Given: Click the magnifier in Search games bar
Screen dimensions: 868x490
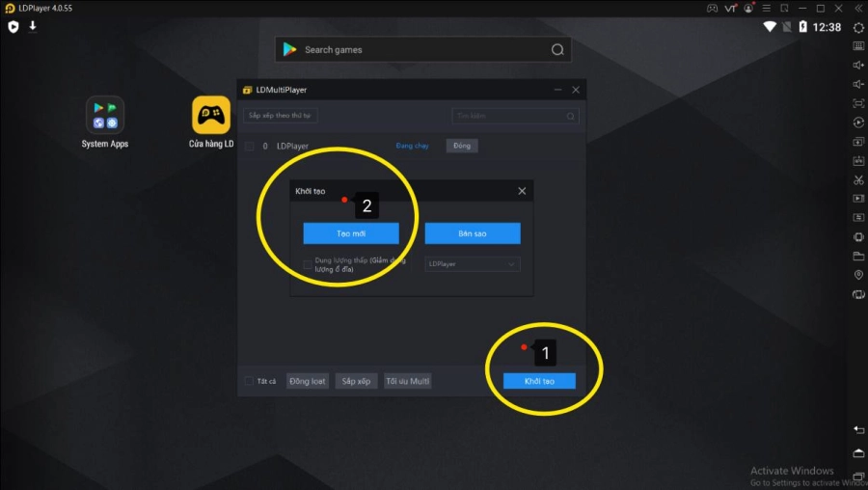Looking at the screenshot, I should [x=557, y=50].
